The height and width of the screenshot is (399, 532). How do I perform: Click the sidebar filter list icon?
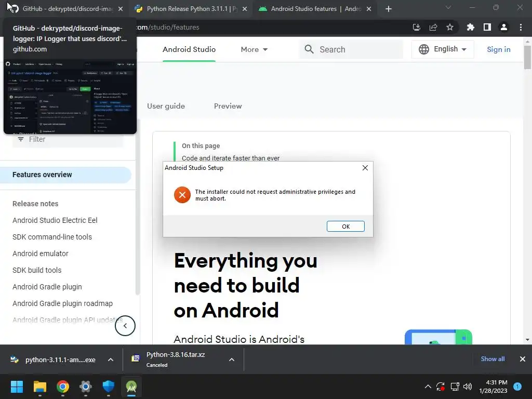point(21,139)
